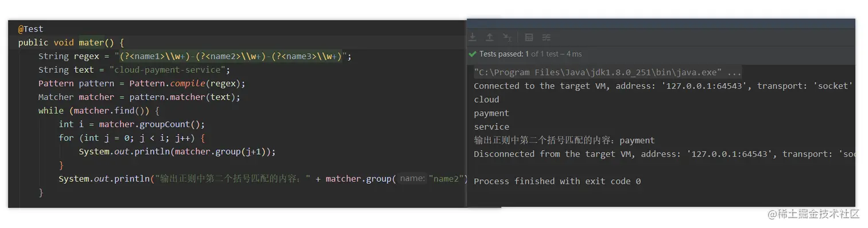Click the java.exe command line in the console
This screenshot has height=228, width=868.
pos(608,72)
